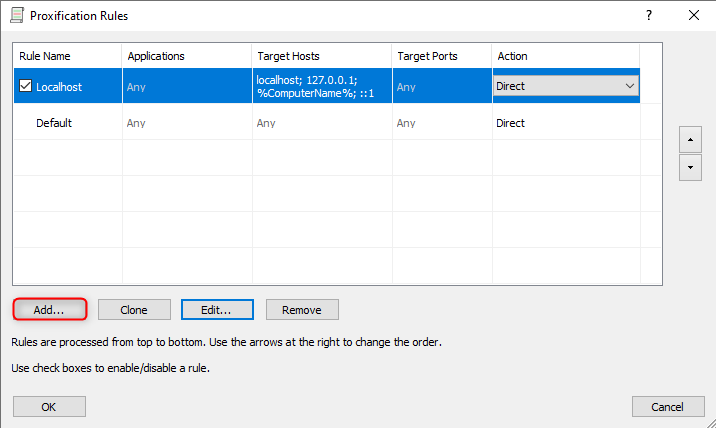This screenshot has width=716, height=428.
Task: Select the Localhost rule name
Action: click(59, 87)
